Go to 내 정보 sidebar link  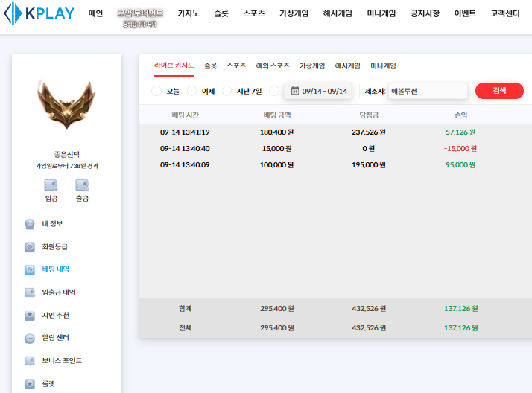(52, 224)
